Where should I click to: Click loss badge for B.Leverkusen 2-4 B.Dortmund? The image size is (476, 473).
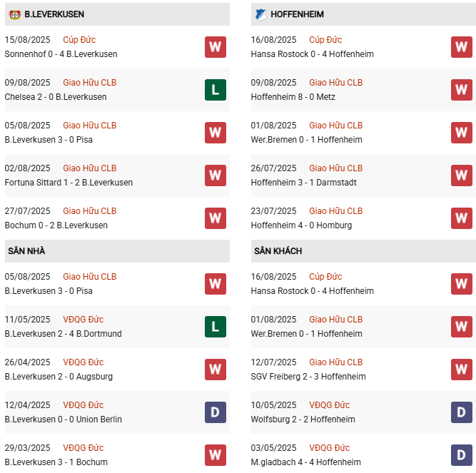click(216, 327)
